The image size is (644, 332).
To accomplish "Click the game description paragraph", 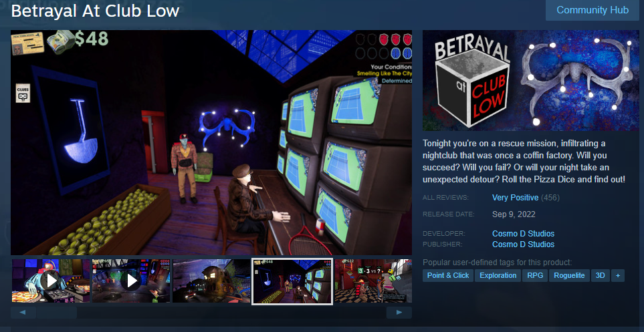I will click(x=524, y=161).
